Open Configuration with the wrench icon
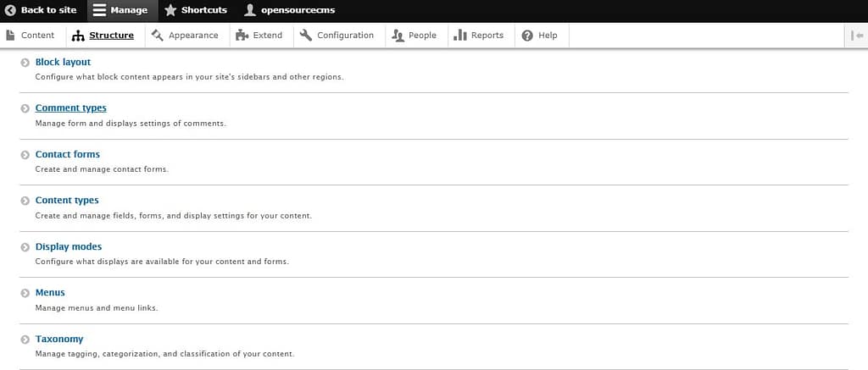 (337, 36)
